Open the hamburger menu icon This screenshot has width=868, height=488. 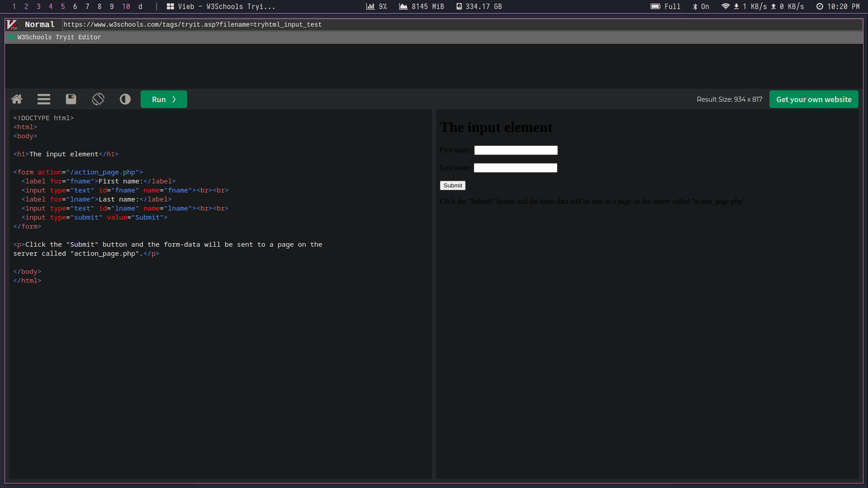coord(44,99)
